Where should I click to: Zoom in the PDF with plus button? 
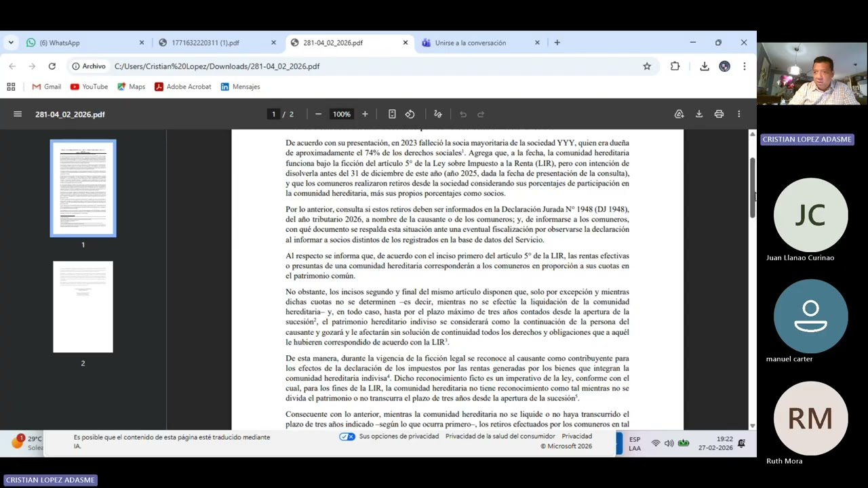tap(365, 114)
